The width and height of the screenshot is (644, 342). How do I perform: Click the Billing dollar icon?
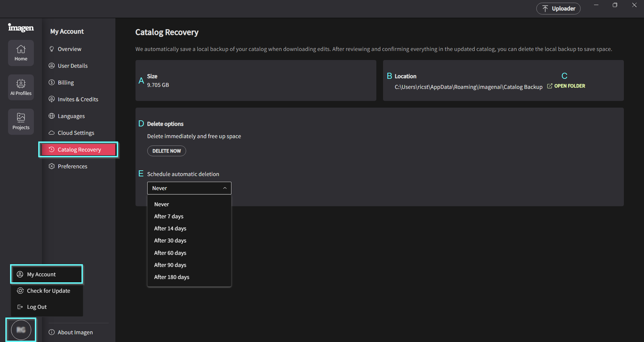coord(52,82)
